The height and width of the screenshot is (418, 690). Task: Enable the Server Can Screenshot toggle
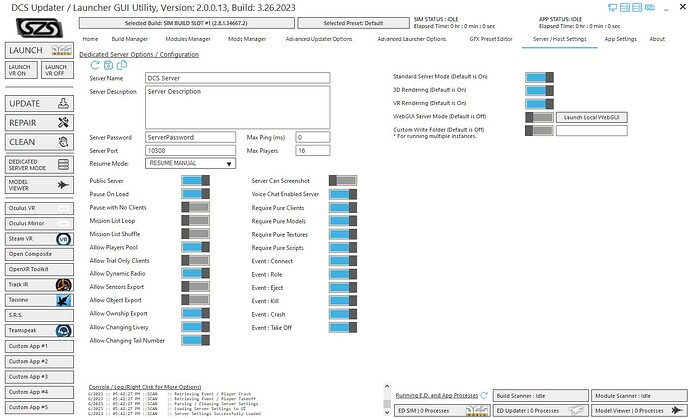click(x=343, y=180)
